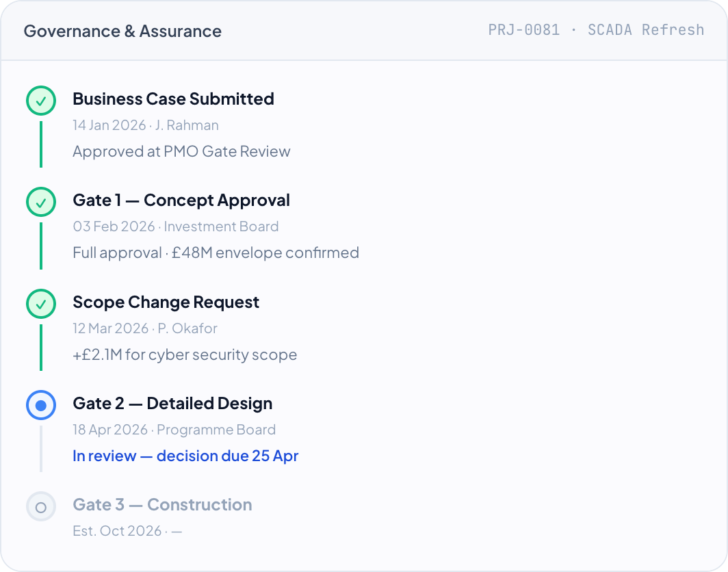Screen dimensions: 728x572
Task: Click the green check icon for Business Case Submitted
Action: point(41,101)
